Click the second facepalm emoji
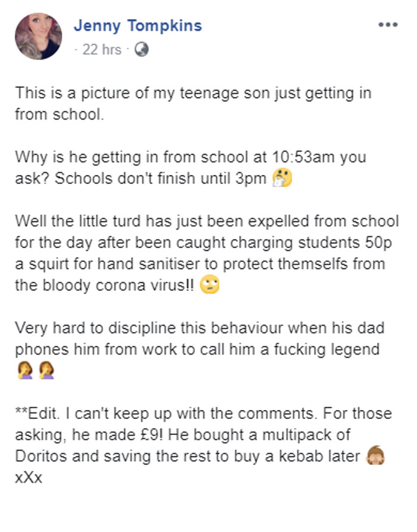 [45, 371]
